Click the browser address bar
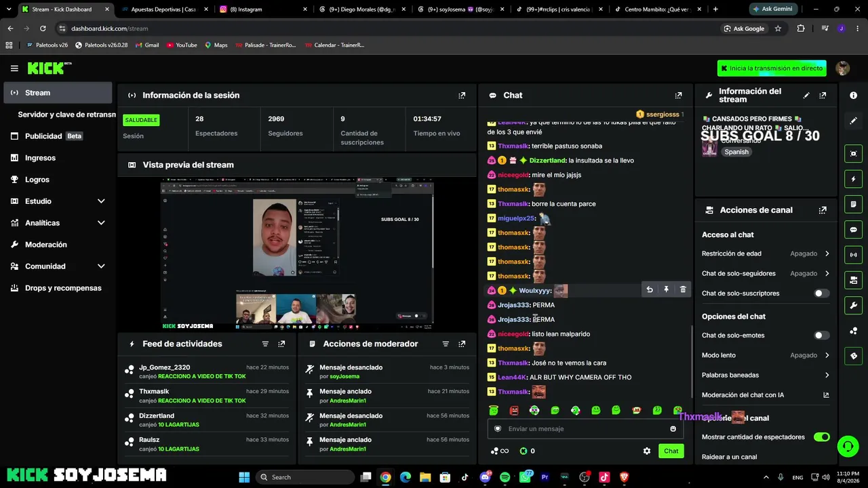 387,28
